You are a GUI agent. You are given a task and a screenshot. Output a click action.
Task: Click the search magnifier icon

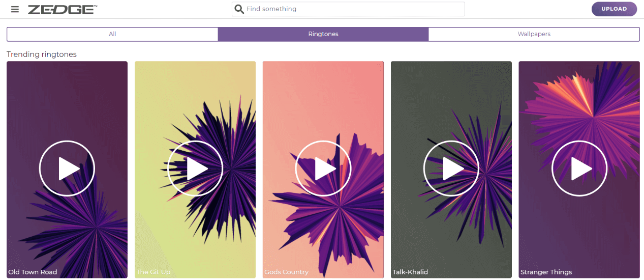[x=239, y=9]
